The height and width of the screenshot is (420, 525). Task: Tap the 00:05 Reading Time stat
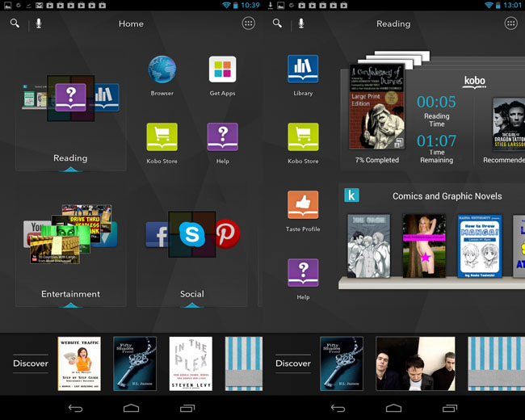[x=436, y=111]
